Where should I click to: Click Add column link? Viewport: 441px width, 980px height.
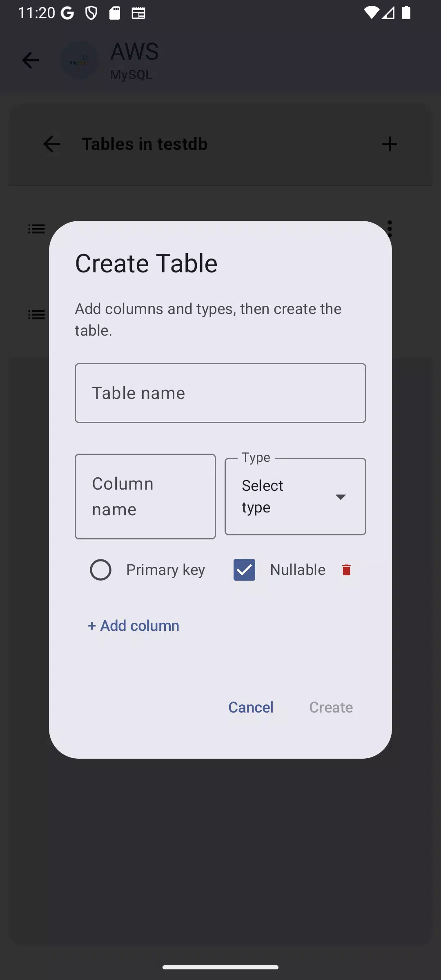click(x=134, y=626)
